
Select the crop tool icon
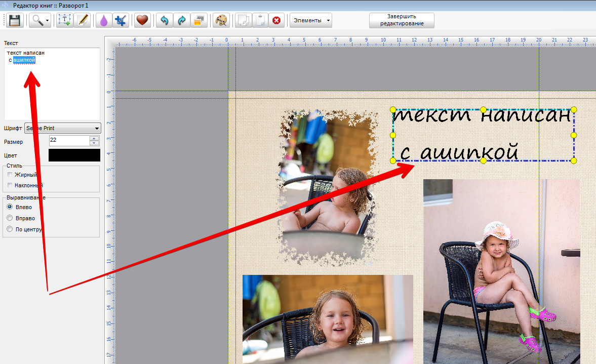(120, 20)
